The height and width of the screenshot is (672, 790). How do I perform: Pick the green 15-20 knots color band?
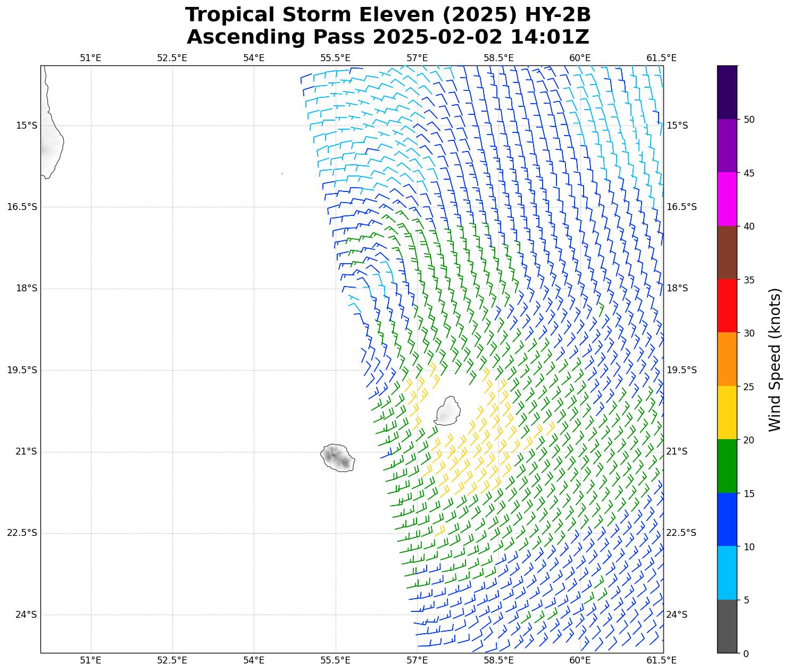727,466
